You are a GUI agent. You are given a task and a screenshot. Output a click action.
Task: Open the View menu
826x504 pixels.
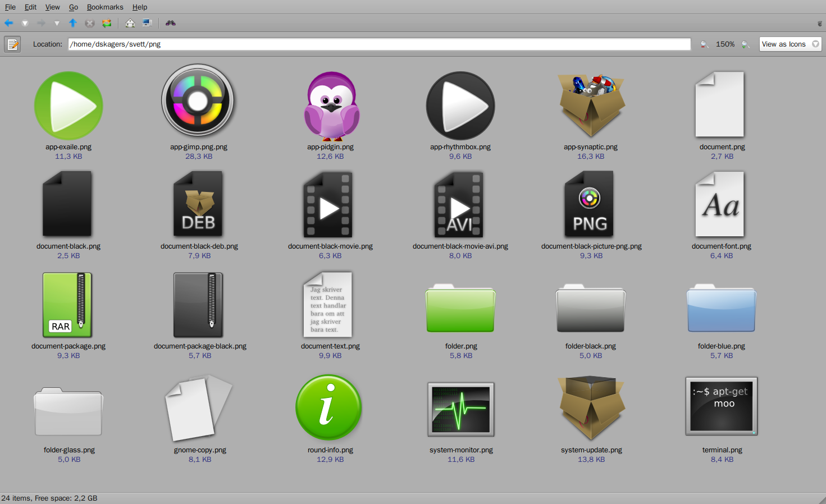pos(53,7)
